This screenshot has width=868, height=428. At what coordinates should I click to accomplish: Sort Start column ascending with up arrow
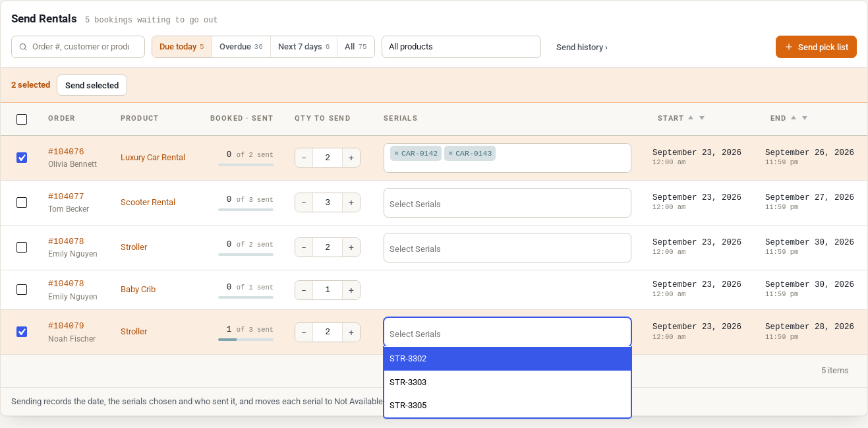(691, 117)
